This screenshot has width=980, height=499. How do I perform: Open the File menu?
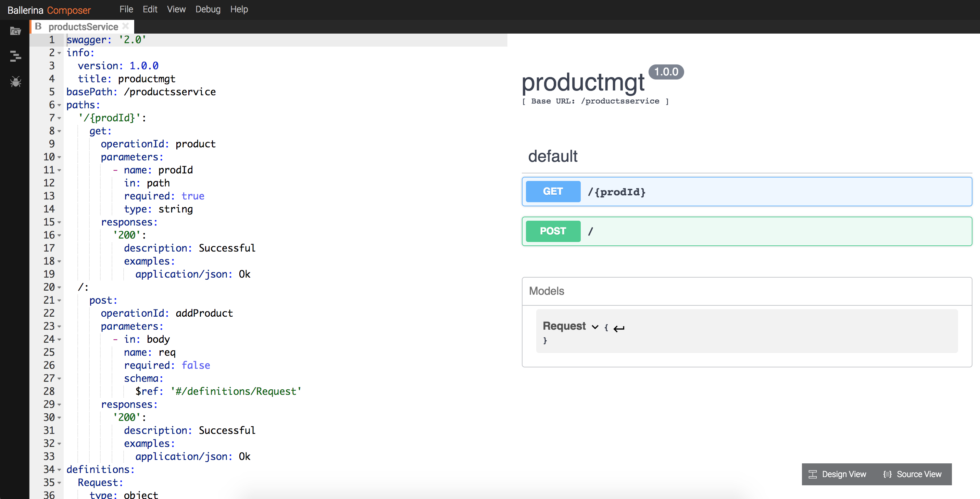click(x=126, y=9)
